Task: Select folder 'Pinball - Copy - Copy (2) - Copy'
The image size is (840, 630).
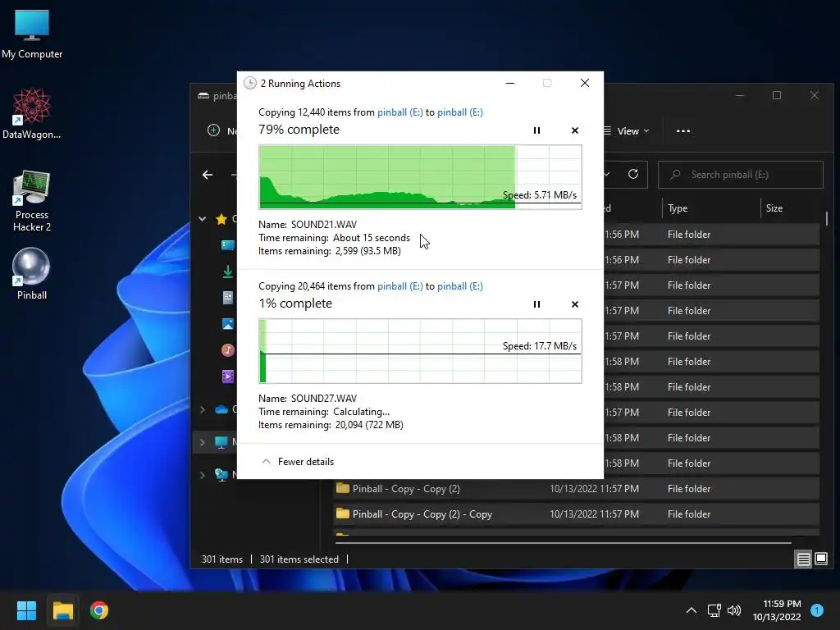Action: tap(576, 514)
